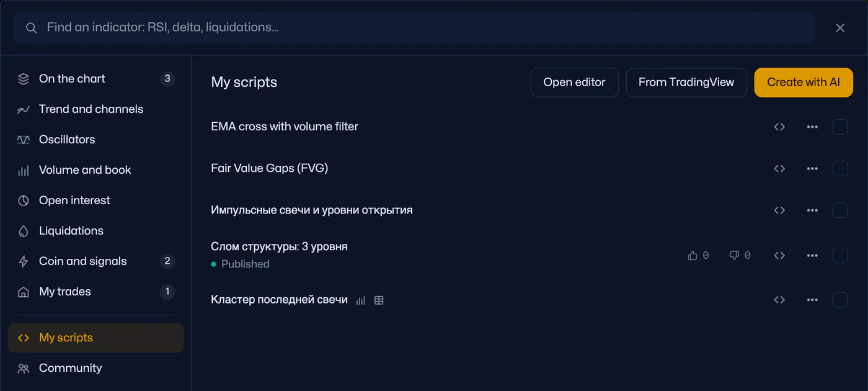Open the Слом структуры: 3 уровня script

279,246
